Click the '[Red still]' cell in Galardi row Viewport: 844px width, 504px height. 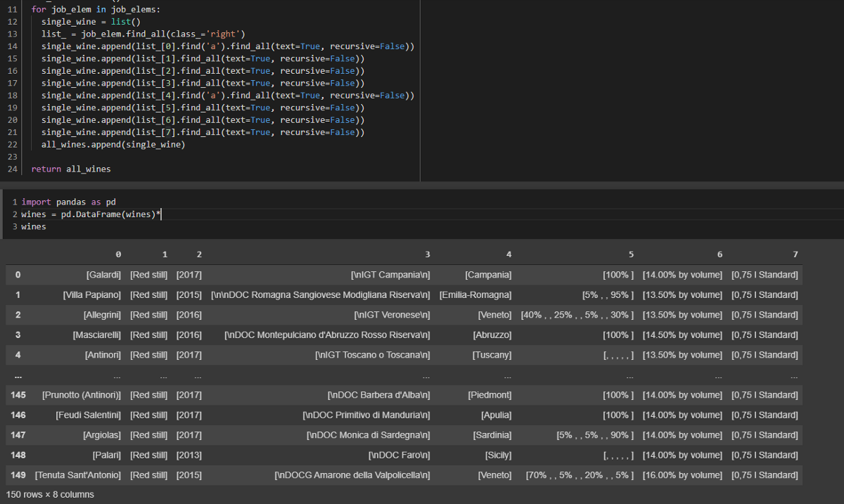pos(149,275)
